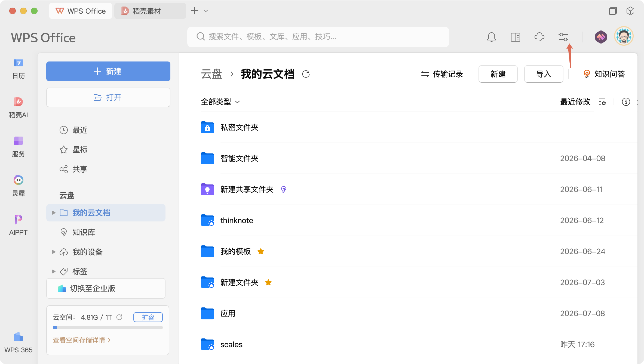Image resolution: width=644 pixels, height=364 pixels.
Task: Click the search files input field
Action: (318, 37)
